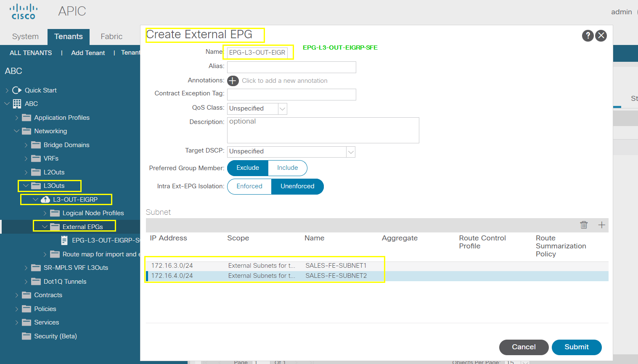Set Intra Ext-EPG Isolation to Enforced
638x364 pixels.
pyautogui.click(x=249, y=186)
